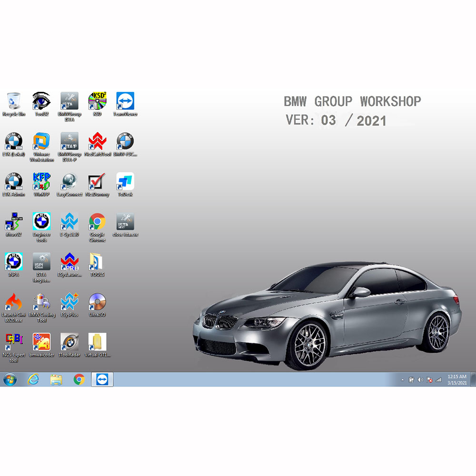Open the Virtual-GT1 shortcut
Screen dimensions: 476x476
(x=97, y=345)
